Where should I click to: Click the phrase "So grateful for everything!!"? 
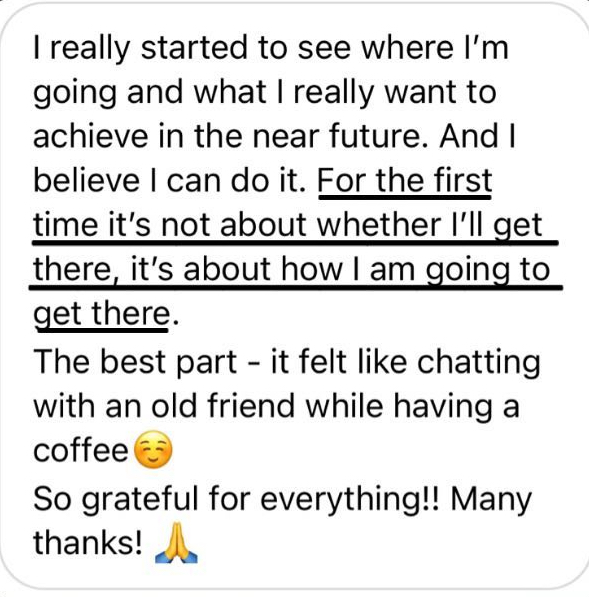(x=236, y=499)
